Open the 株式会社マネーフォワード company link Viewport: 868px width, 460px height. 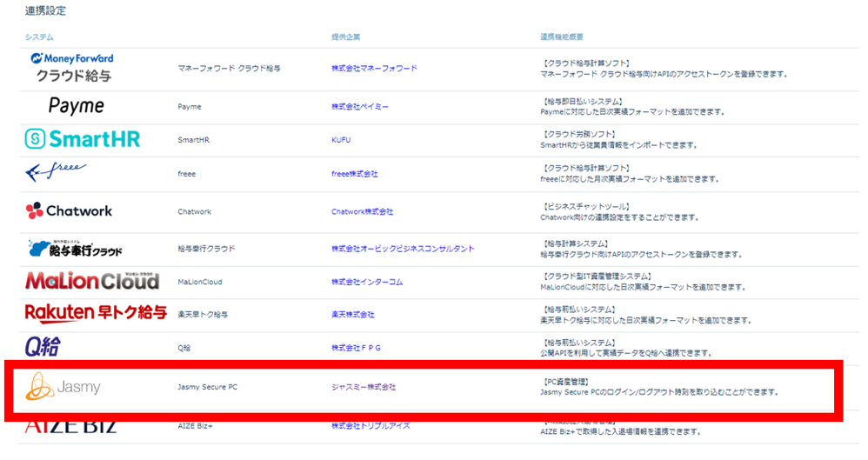pos(374,68)
